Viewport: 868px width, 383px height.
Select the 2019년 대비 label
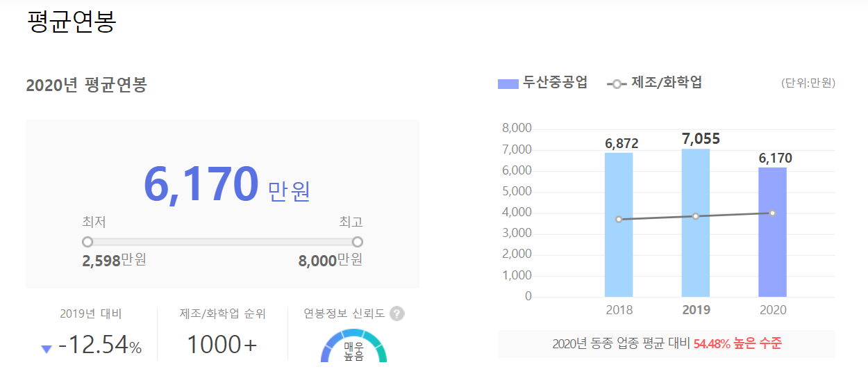(91, 314)
